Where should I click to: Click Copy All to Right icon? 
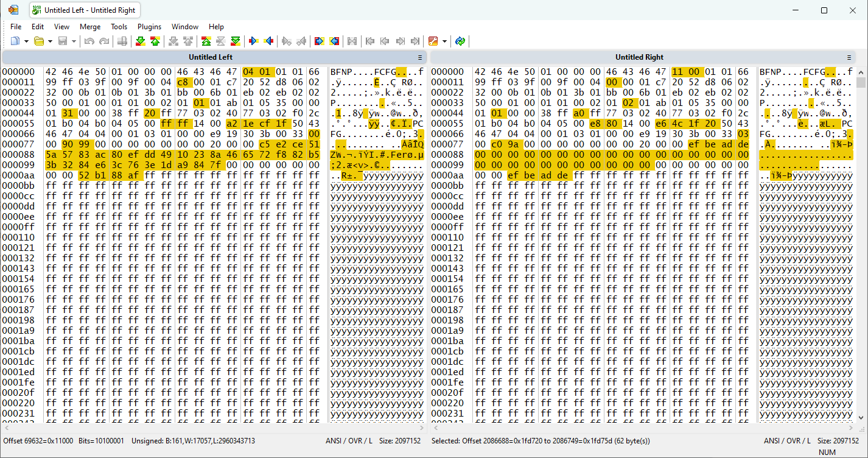click(x=320, y=41)
